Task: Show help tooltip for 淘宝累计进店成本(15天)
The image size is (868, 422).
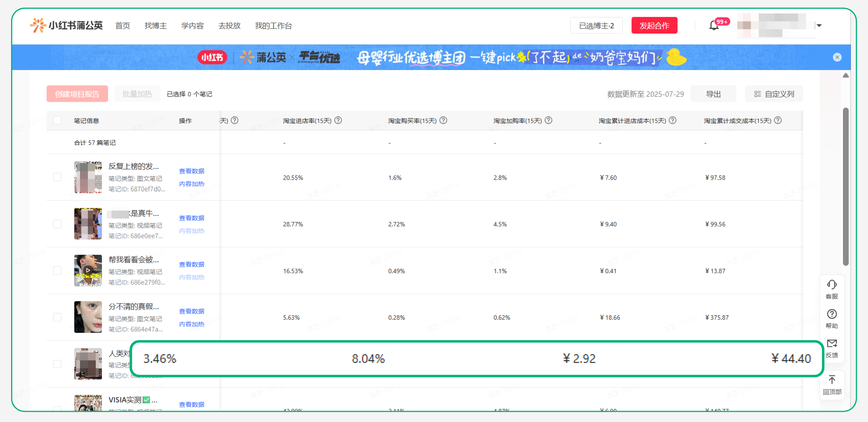Action: [672, 120]
